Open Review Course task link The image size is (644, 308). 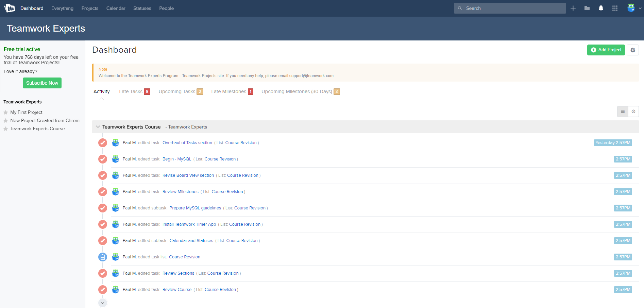(x=177, y=290)
